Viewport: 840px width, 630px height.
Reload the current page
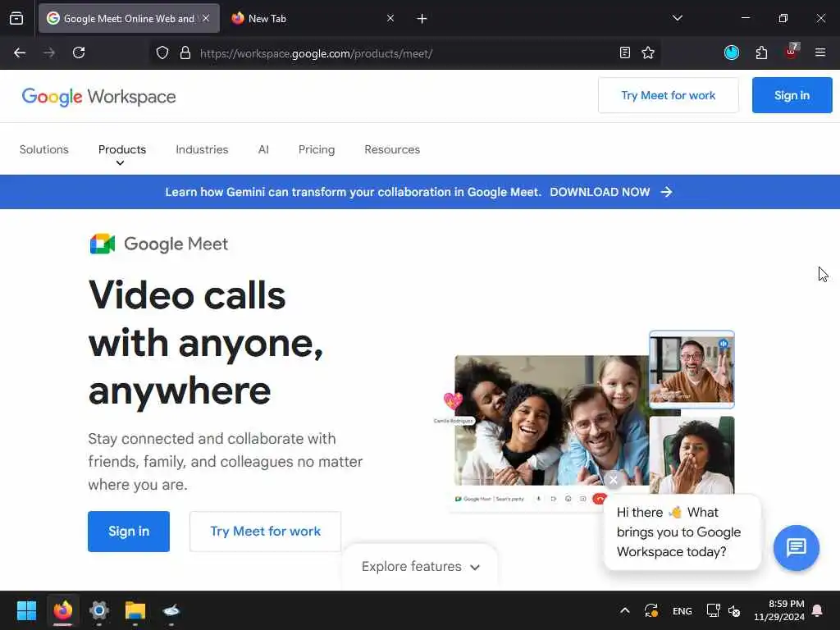click(x=79, y=52)
